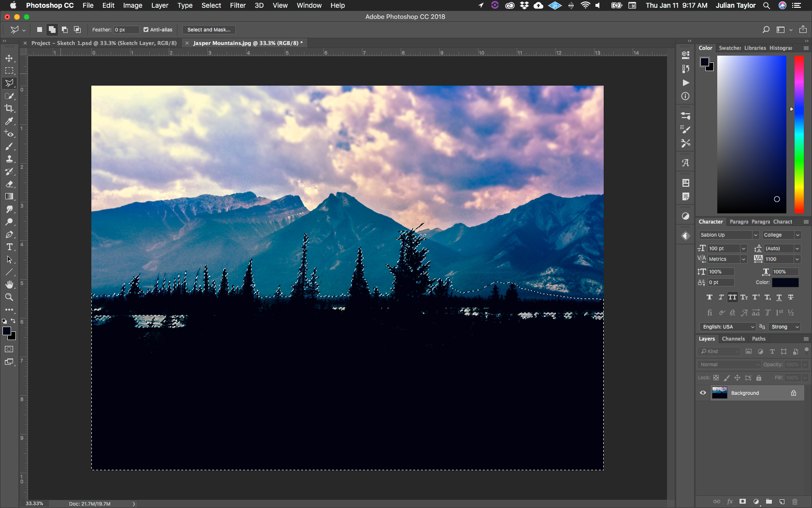Select the Quick Selection tool
This screenshot has width=812, height=508.
pyautogui.click(x=9, y=96)
